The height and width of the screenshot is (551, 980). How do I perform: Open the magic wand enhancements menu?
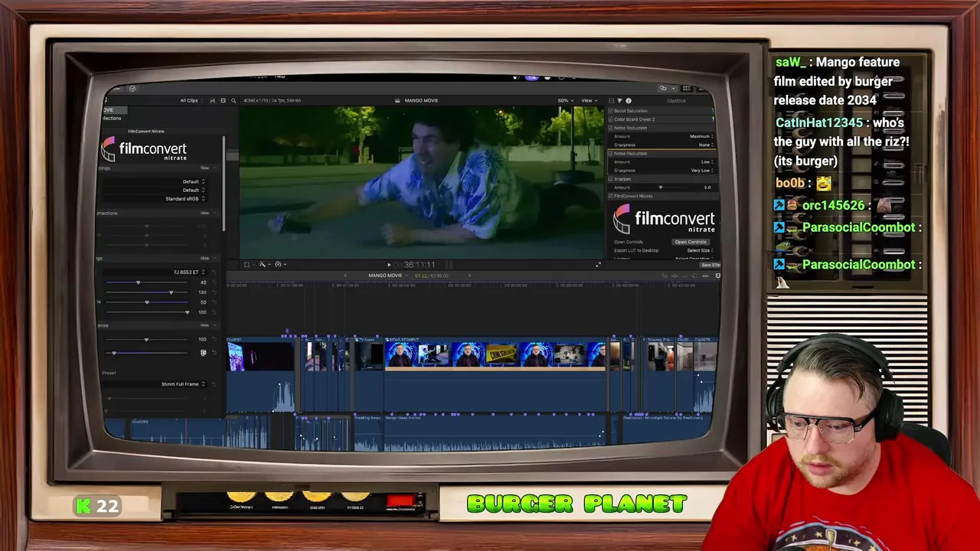263,265
